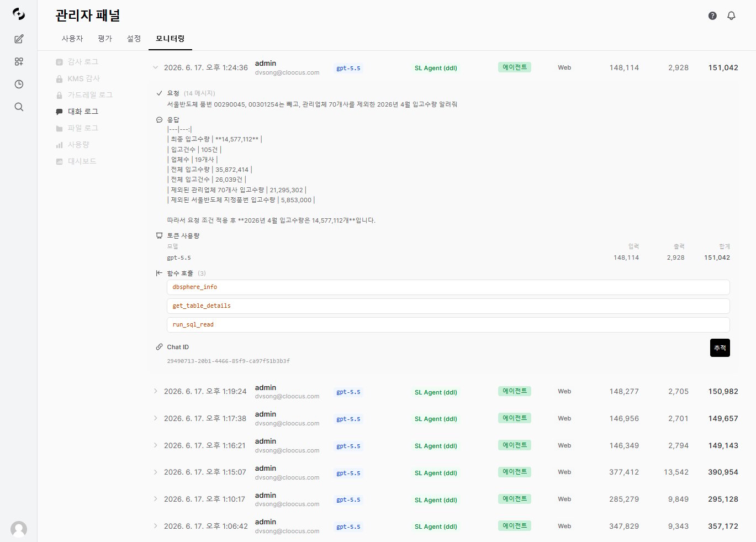Expand the 1:16:21 log row
Image resolution: width=756 pixels, height=542 pixels.
click(155, 445)
